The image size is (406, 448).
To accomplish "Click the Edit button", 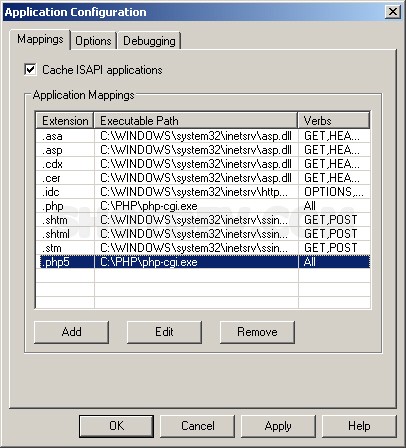I will point(164,332).
